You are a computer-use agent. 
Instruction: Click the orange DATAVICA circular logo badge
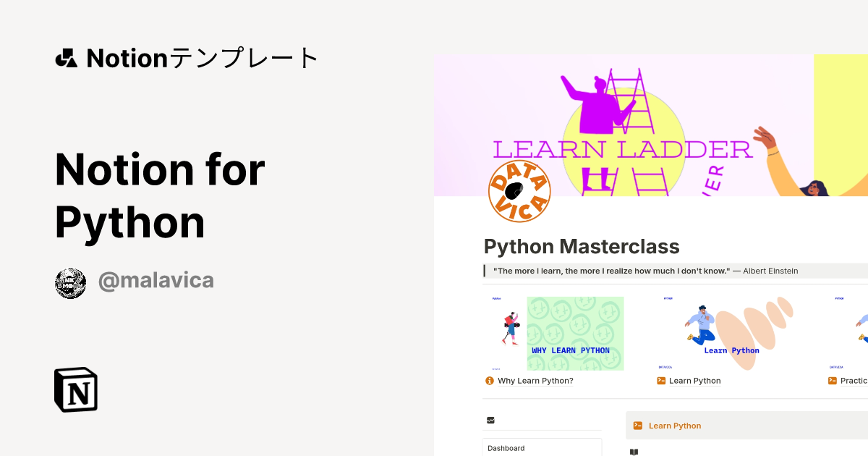click(519, 190)
